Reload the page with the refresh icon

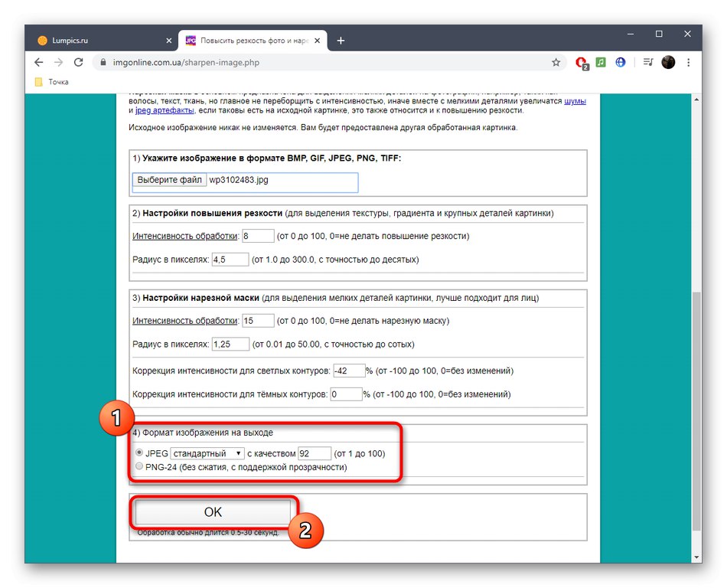[x=79, y=63]
